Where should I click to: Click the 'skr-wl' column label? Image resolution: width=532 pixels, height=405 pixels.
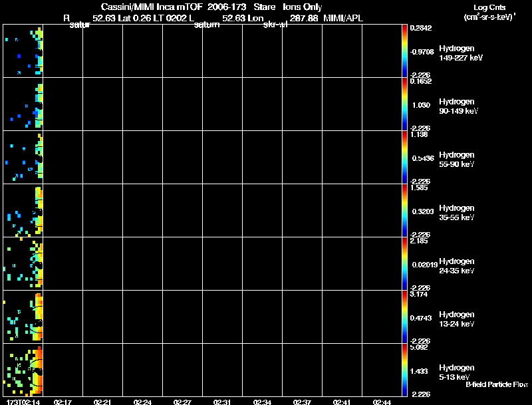275,25
